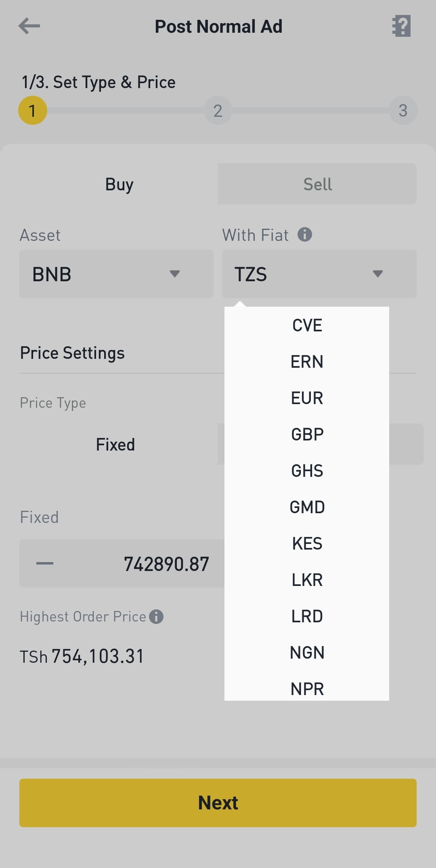Screen dimensions: 436x868
Task: Tap info icon beside With Fiat
Action: tap(305, 234)
